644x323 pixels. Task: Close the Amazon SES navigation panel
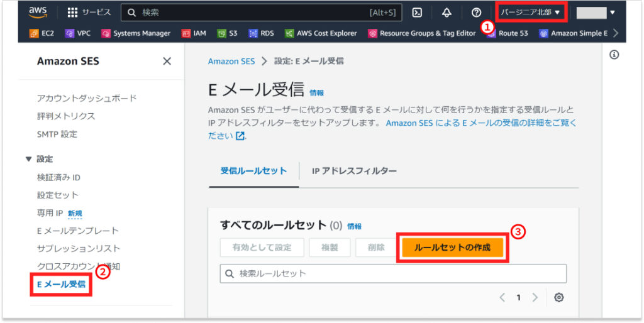click(167, 61)
